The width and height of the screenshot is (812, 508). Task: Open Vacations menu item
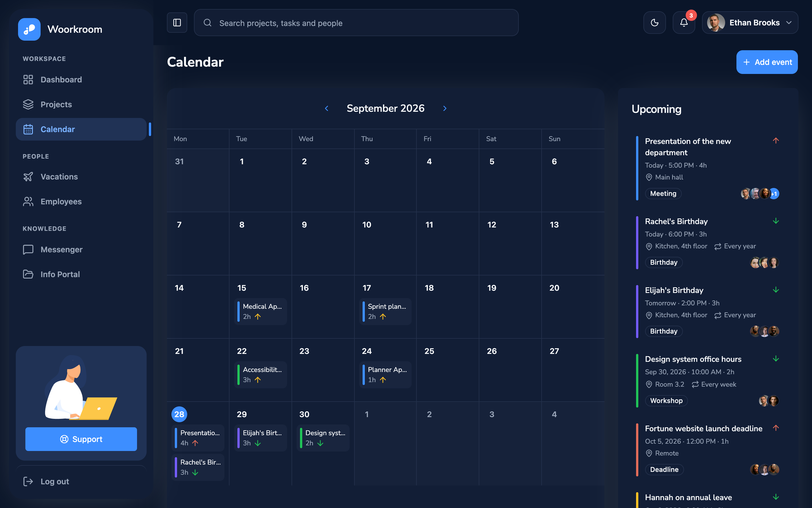[x=81, y=177]
